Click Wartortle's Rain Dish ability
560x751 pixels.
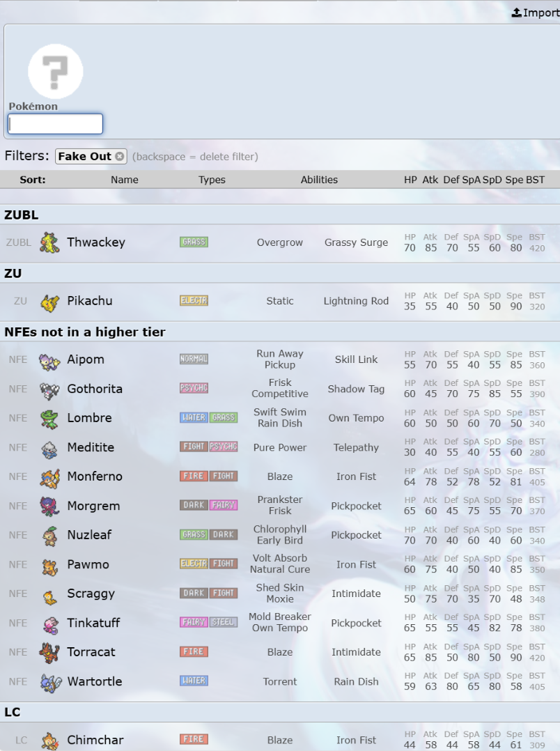[x=356, y=681]
